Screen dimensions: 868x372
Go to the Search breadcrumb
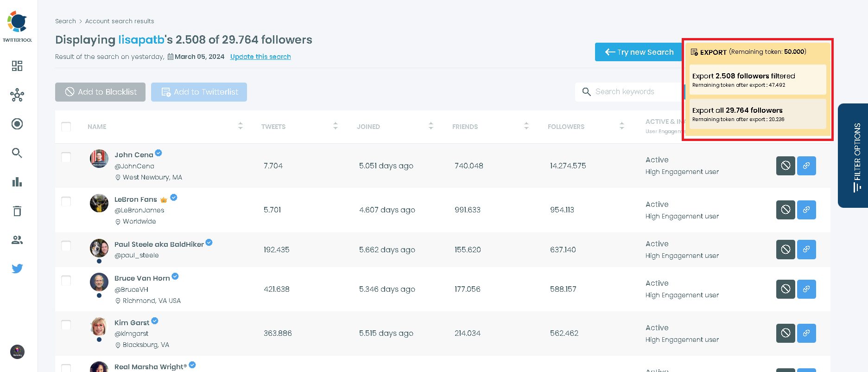click(65, 21)
